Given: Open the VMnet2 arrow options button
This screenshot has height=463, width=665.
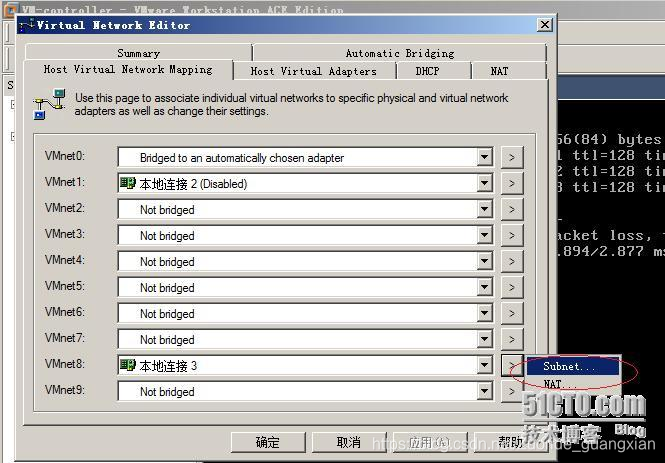Looking at the screenshot, I should point(512,209).
